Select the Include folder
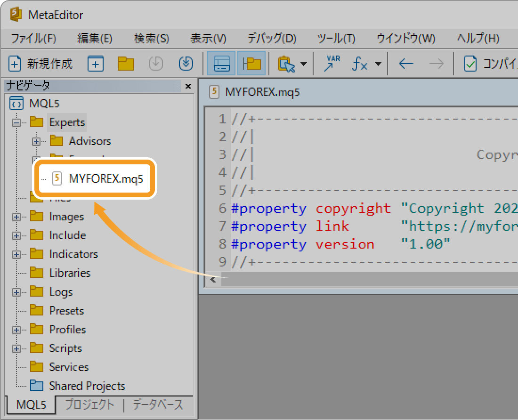 point(67,235)
